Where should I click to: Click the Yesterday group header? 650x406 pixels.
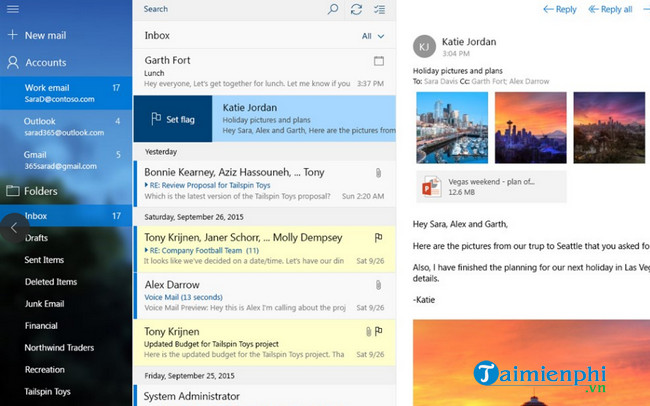coord(161,152)
